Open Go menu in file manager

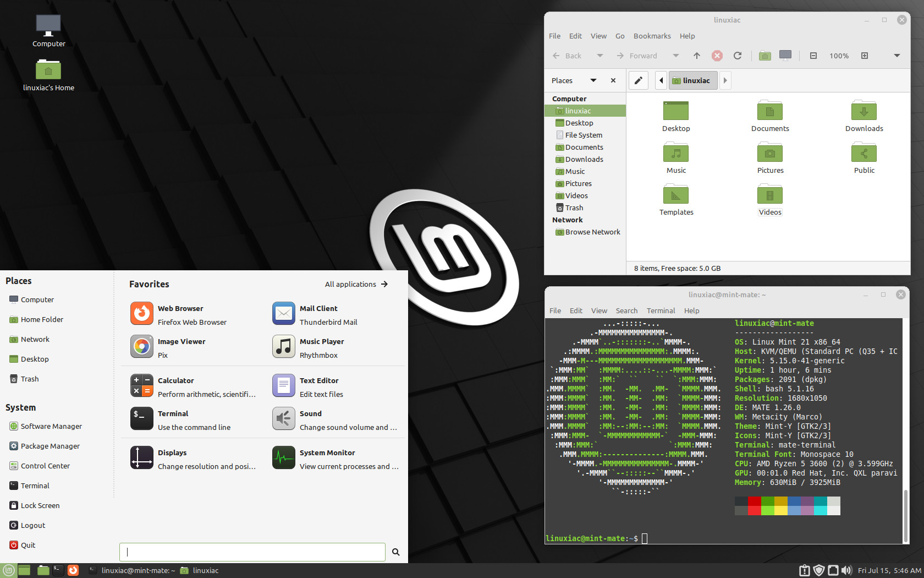620,36
